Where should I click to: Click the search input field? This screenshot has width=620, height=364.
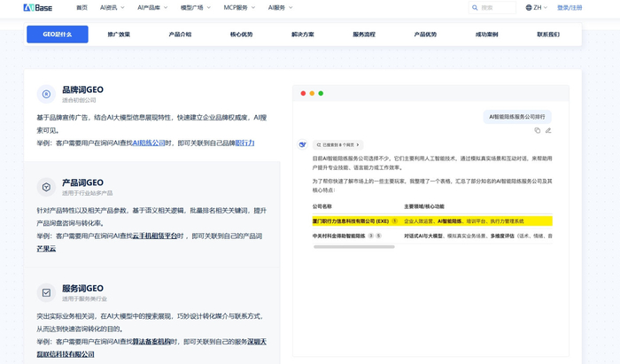click(497, 8)
